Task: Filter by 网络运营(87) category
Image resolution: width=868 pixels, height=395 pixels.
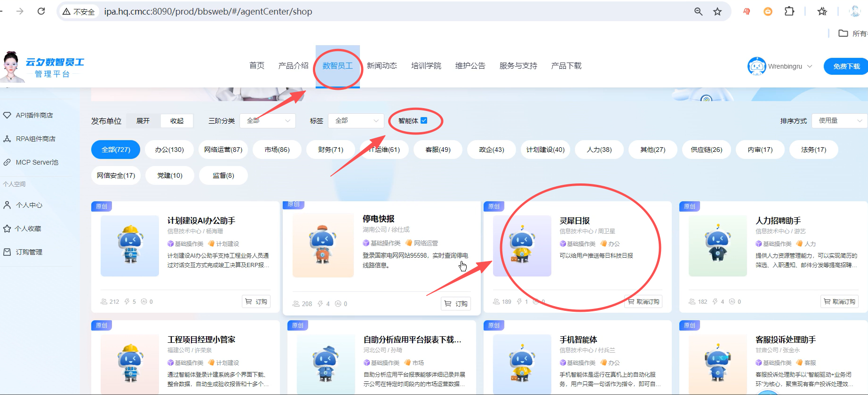Action: point(223,150)
